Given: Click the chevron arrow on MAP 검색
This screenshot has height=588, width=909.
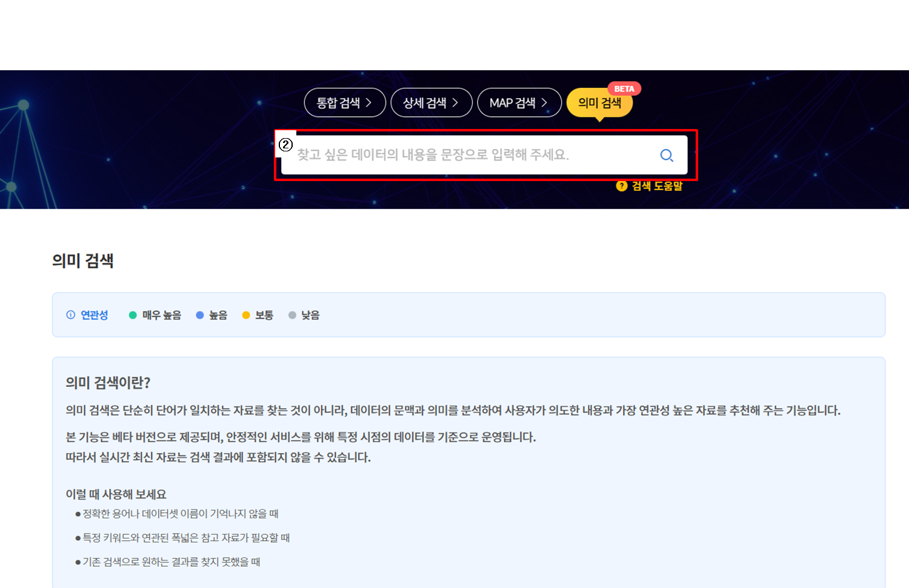Looking at the screenshot, I should pyautogui.click(x=544, y=103).
